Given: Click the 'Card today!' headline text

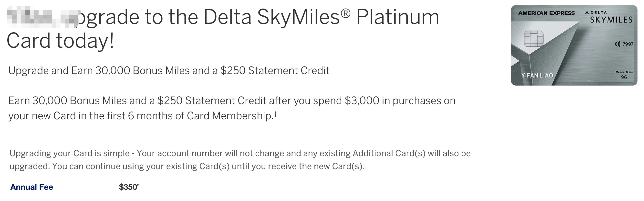Looking at the screenshot, I should click(60, 41).
